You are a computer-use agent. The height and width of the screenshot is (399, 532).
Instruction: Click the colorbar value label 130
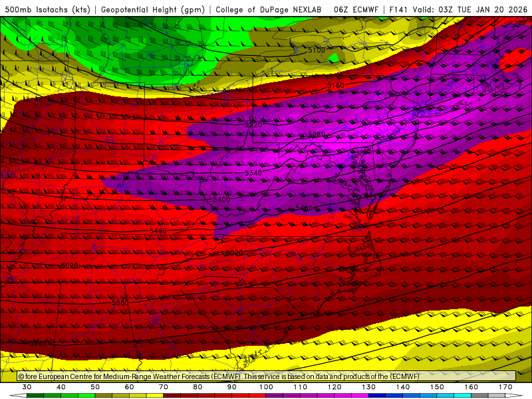pos(369,387)
